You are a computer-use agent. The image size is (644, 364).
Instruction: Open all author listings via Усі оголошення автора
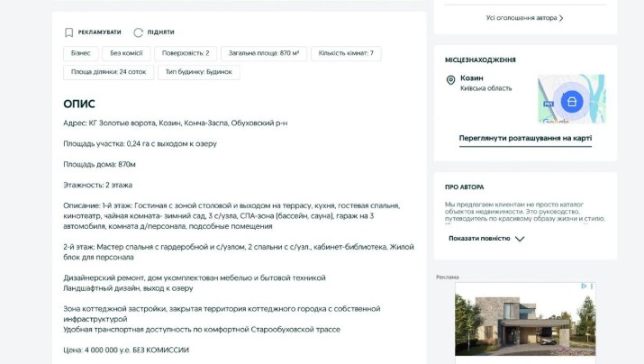pyautogui.click(x=524, y=17)
